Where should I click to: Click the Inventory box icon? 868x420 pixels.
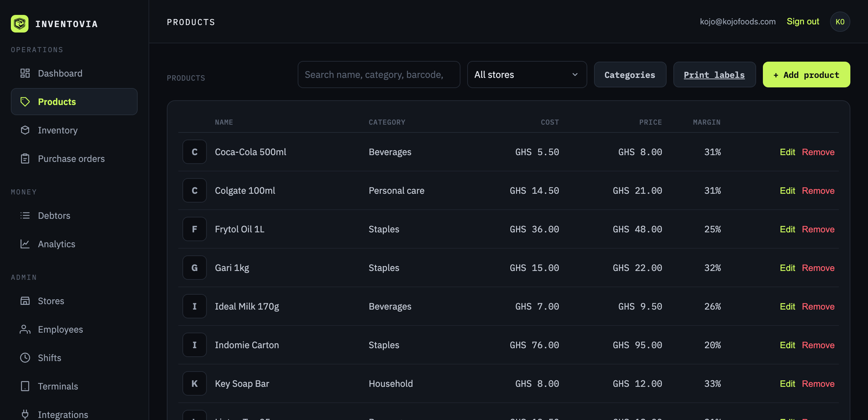click(x=25, y=130)
